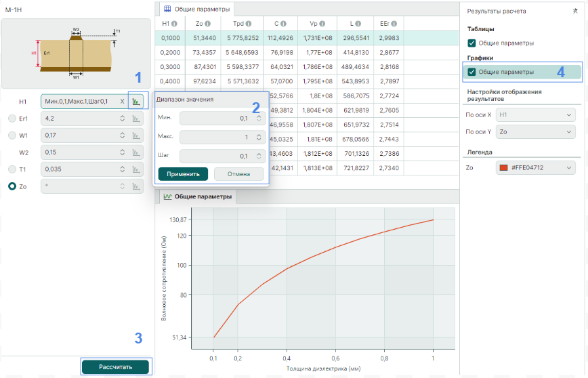The width and height of the screenshot is (588, 378).
Task: Click cell value 2,7340 in EEr column
Action: [389, 168]
